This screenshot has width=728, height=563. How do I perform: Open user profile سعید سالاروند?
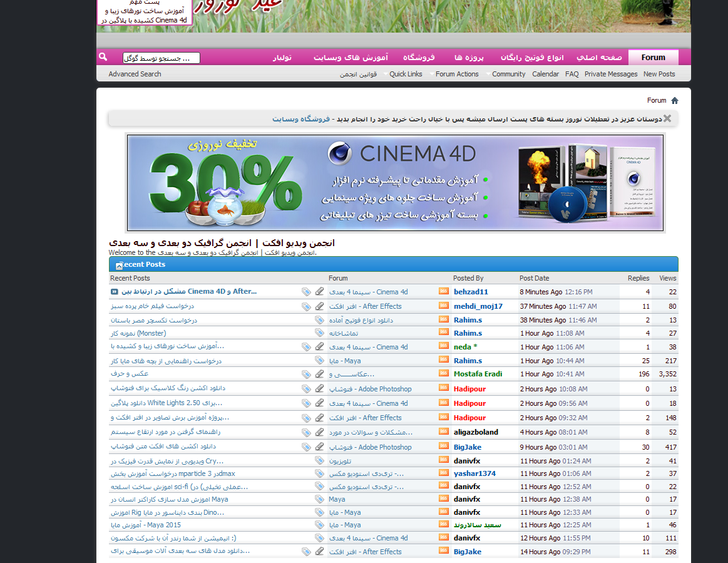point(477,525)
